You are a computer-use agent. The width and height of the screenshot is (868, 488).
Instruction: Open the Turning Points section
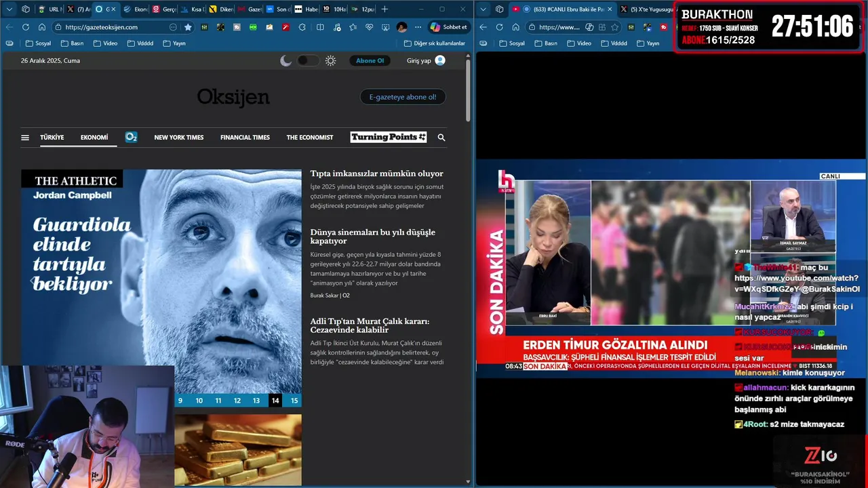(389, 137)
